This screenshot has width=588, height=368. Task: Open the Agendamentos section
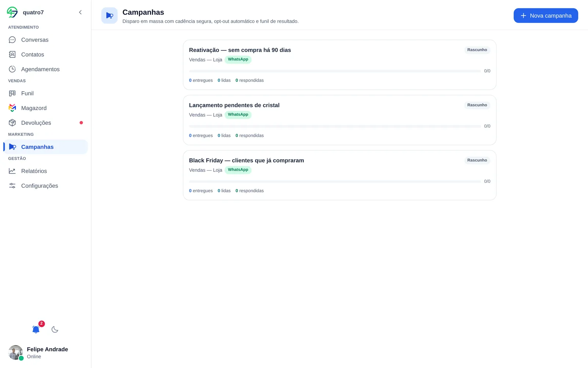[46, 69]
